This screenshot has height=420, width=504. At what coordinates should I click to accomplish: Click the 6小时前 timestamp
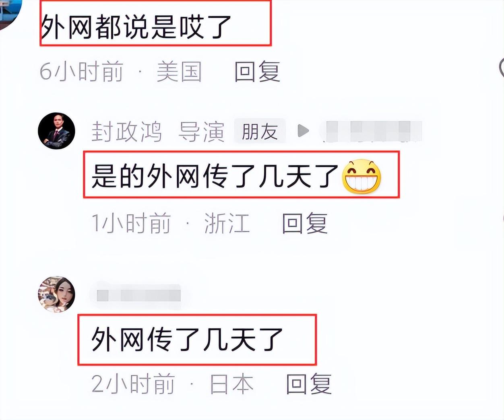point(81,72)
